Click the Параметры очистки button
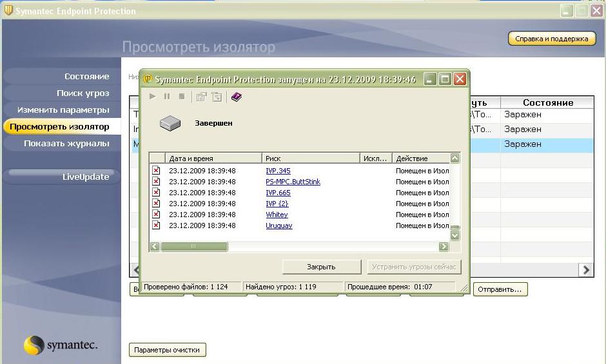The image size is (606, 364). click(167, 350)
